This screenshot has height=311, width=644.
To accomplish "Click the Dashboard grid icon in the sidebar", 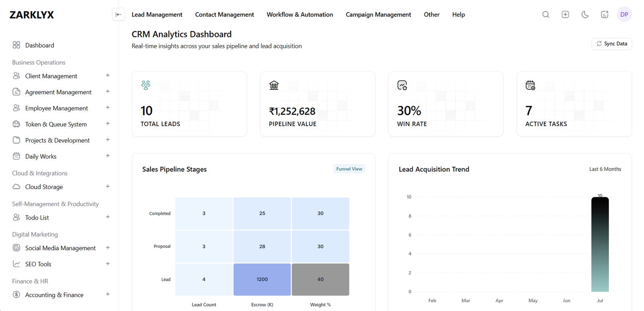I will tap(17, 45).
